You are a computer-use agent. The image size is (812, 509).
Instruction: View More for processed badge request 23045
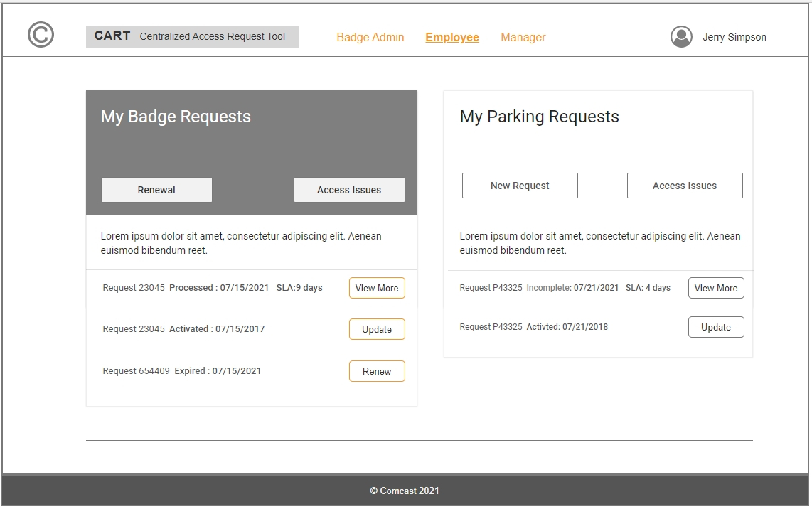pos(377,288)
